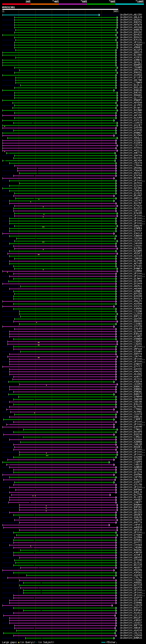Select the UniRef100_B9NMJ6 label
Image resolution: width=146 pixels, height=644 pixels.
131,638
